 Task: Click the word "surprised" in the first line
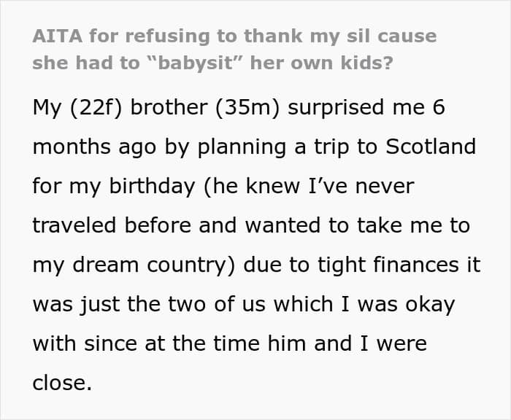(x=336, y=108)
